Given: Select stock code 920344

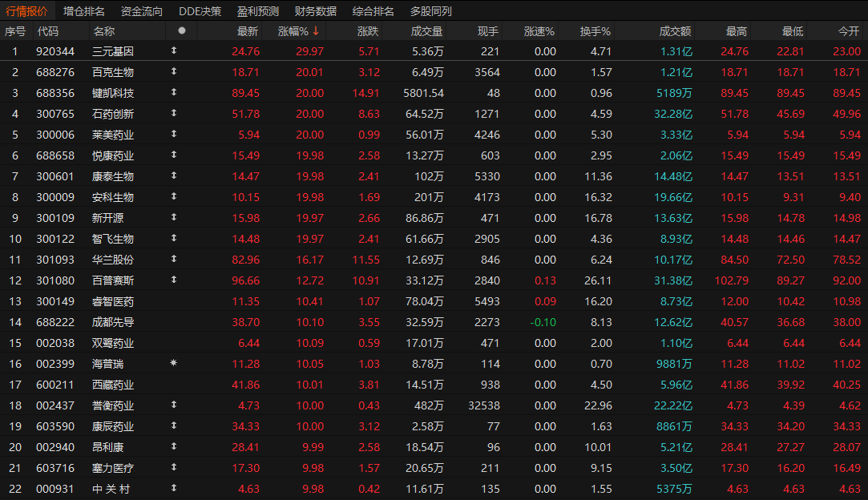Looking at the screenshot, I should click(55, 51).
